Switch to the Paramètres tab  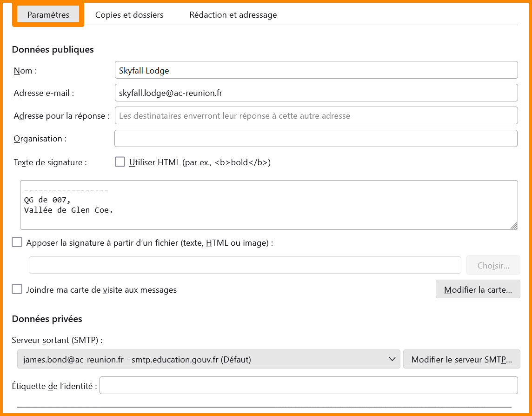click(48, 15)
